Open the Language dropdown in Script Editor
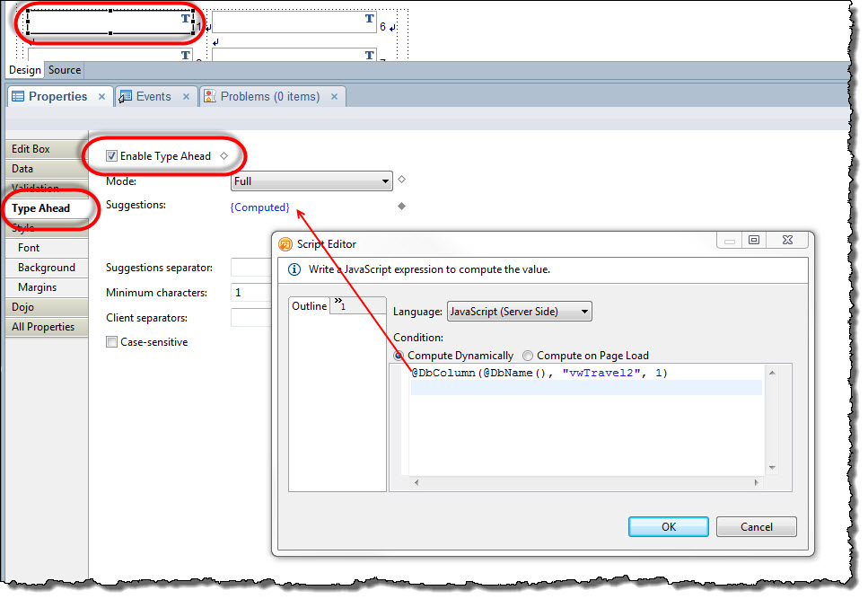Image resolution: width=868 pixels, height=599 pixels. (x=519, y=312)
